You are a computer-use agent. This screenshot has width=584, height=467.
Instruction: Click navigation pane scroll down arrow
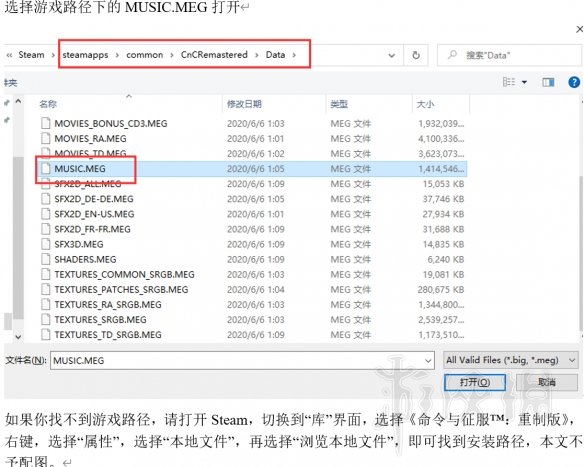(x=18, y=337)
